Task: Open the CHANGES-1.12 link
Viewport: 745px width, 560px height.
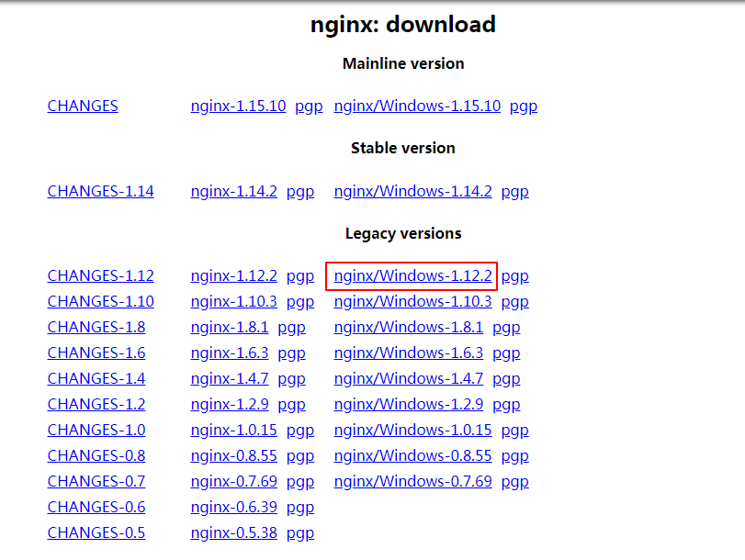Action: [101, 276]
